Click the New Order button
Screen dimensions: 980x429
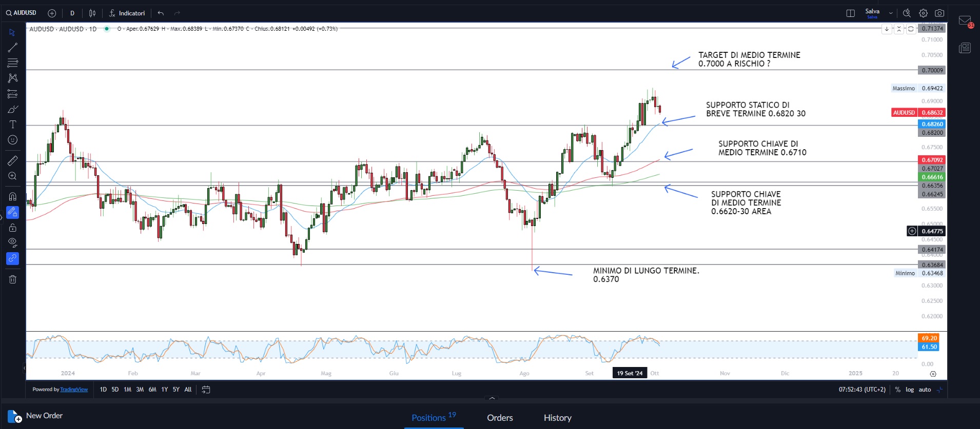tap(35, 416)
